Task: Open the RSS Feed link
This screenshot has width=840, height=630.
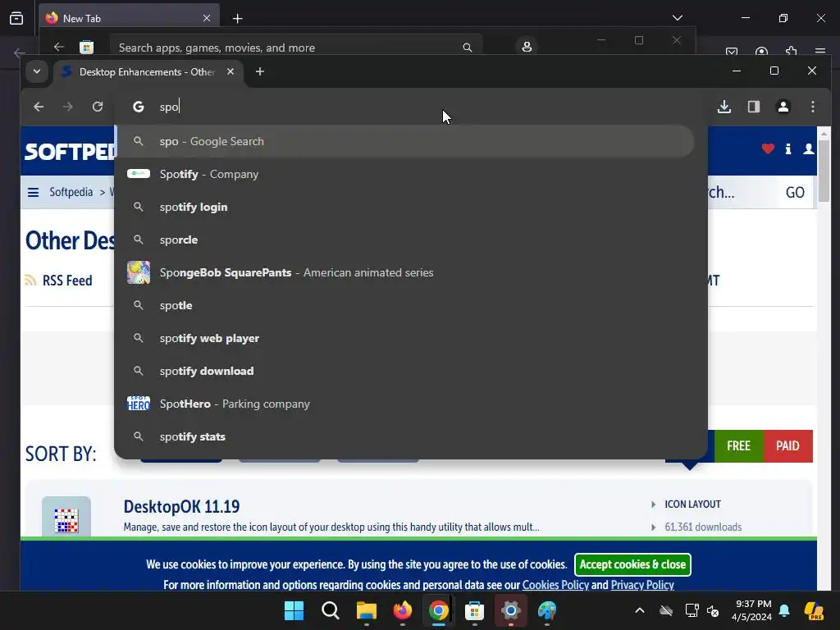Action: [67, 281]
